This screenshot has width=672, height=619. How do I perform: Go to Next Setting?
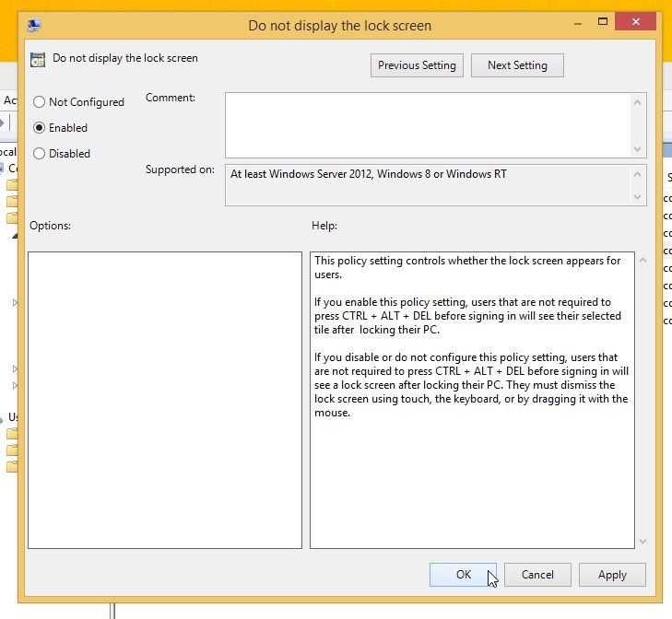(517, 65)
